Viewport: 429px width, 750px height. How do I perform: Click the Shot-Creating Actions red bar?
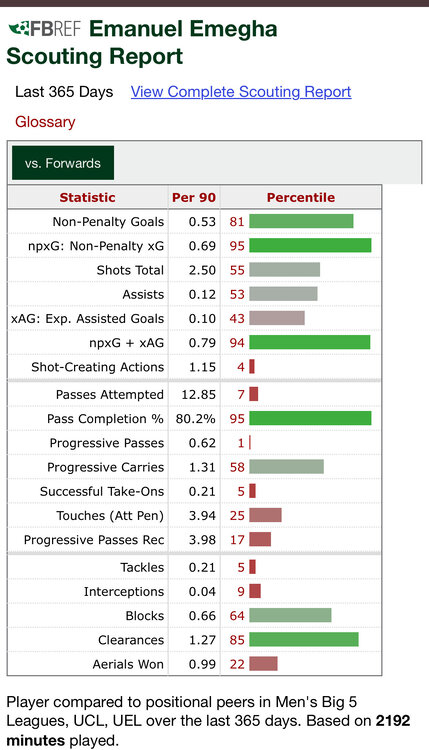(252, 367)
